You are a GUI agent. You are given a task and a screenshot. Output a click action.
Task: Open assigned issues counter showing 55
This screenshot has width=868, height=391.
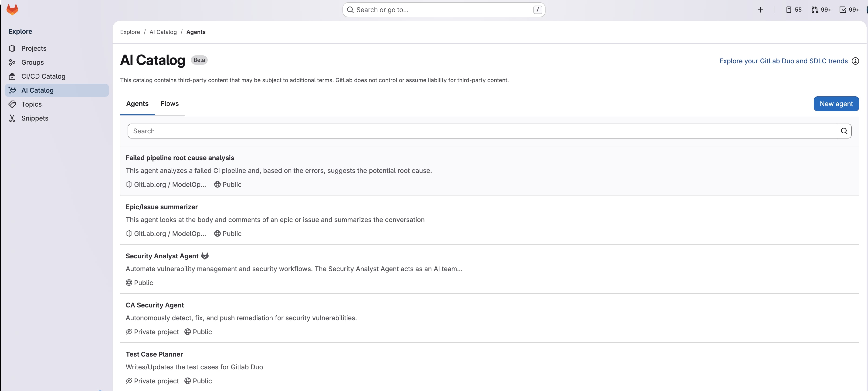pyautogui.click(x=793, y=10)
